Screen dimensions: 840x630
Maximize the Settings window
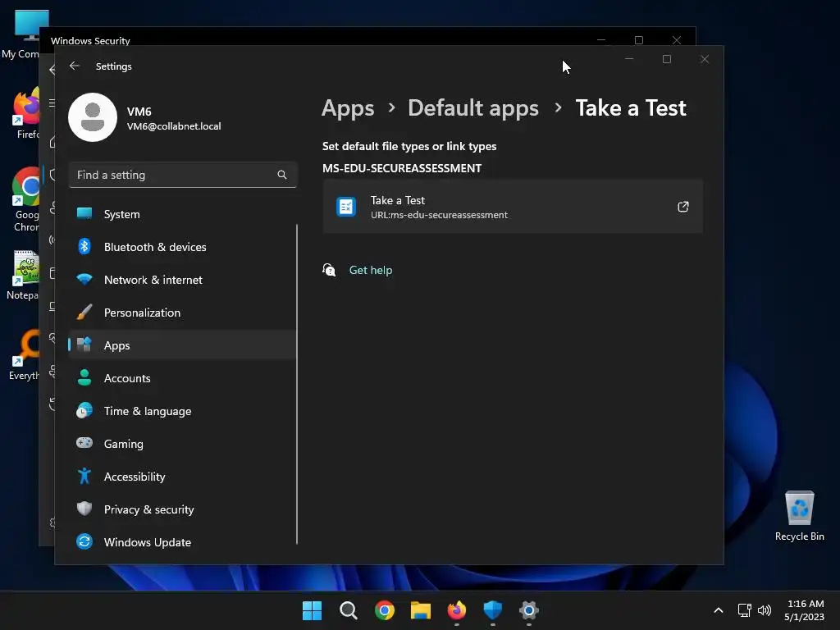667,59
